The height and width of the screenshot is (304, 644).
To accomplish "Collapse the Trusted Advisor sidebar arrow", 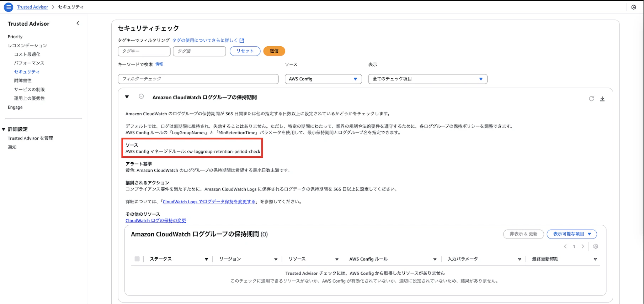I will coord(78,23).
